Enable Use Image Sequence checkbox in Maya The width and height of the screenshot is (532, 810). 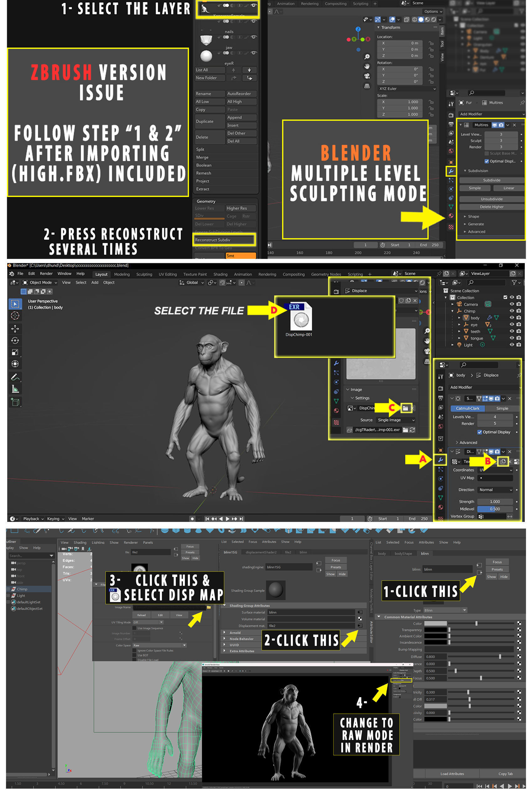134,628
